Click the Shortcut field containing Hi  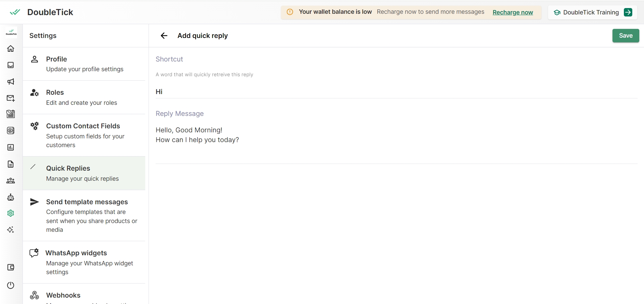(396, 92)
